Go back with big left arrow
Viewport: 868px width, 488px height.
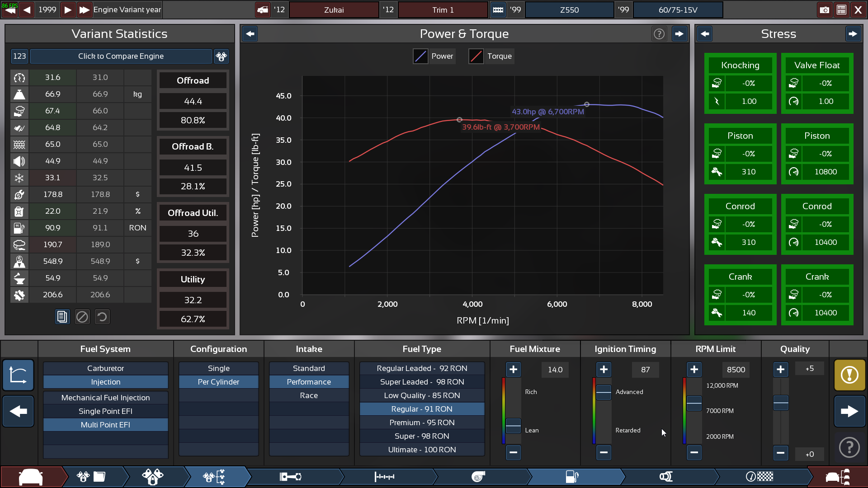(19, 411)
